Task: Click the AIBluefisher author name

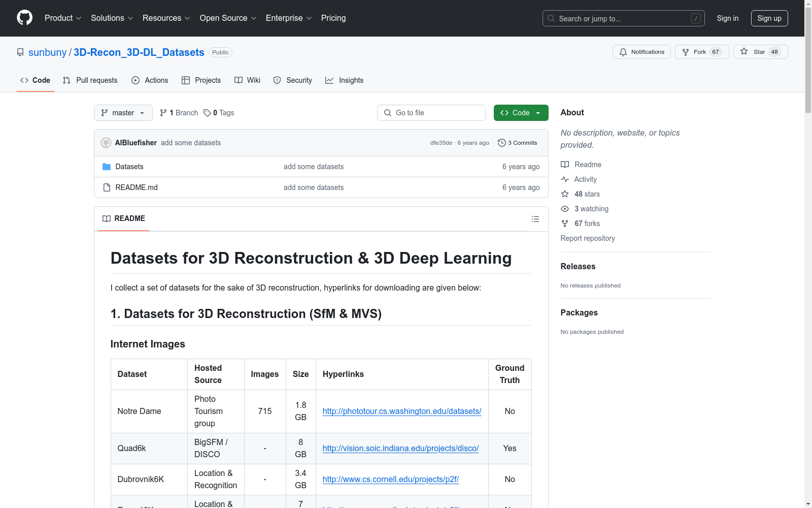Action: (136, 143)
